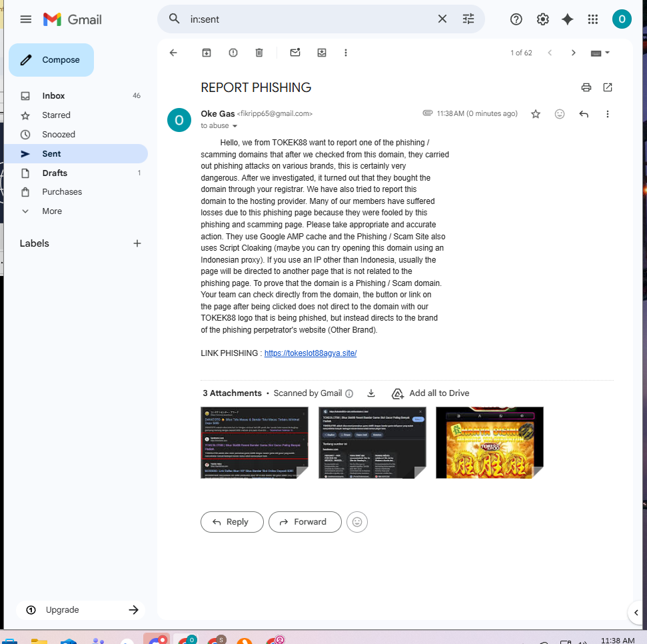Click the Forward button
Viewport: 647px width, 644px height.
pos(305,522)
